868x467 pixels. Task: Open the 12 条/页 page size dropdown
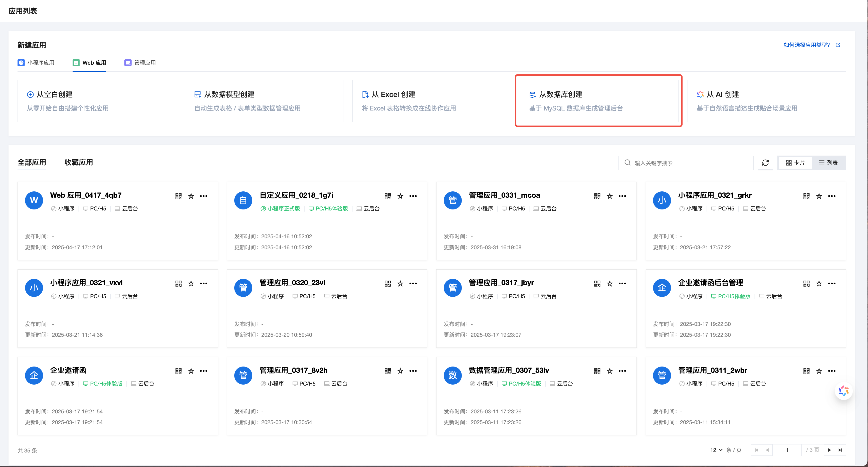click(x=716, y=450)
